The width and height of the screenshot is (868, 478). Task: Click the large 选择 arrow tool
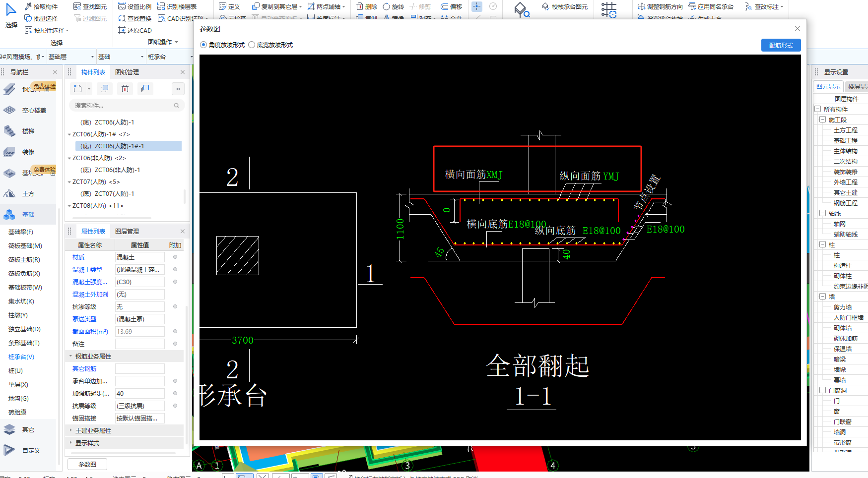11,16
